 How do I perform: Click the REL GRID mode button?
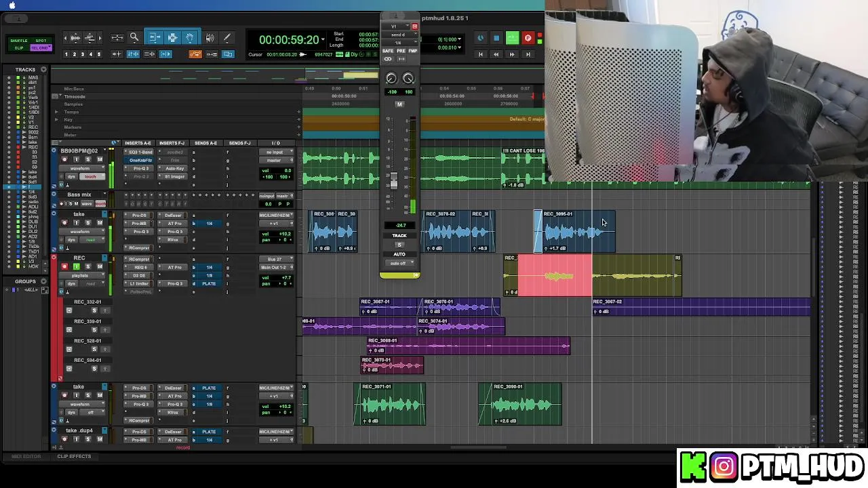coord(41,48)
